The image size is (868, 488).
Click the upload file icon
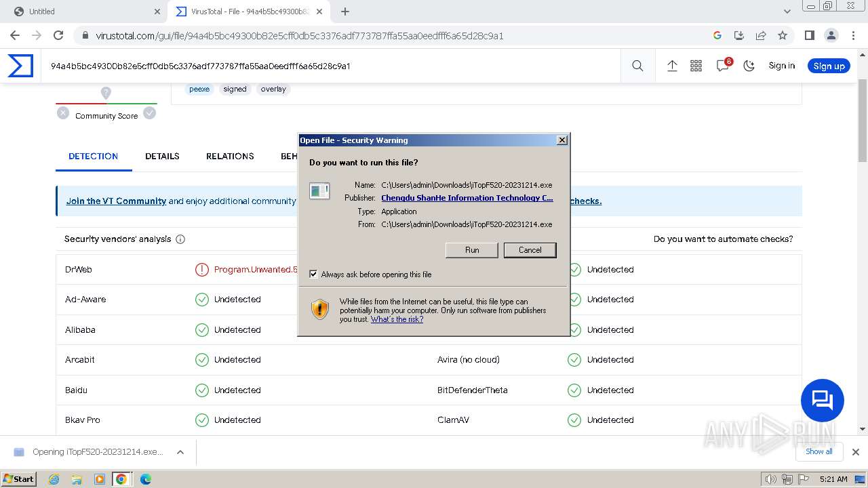click(672, 66)
